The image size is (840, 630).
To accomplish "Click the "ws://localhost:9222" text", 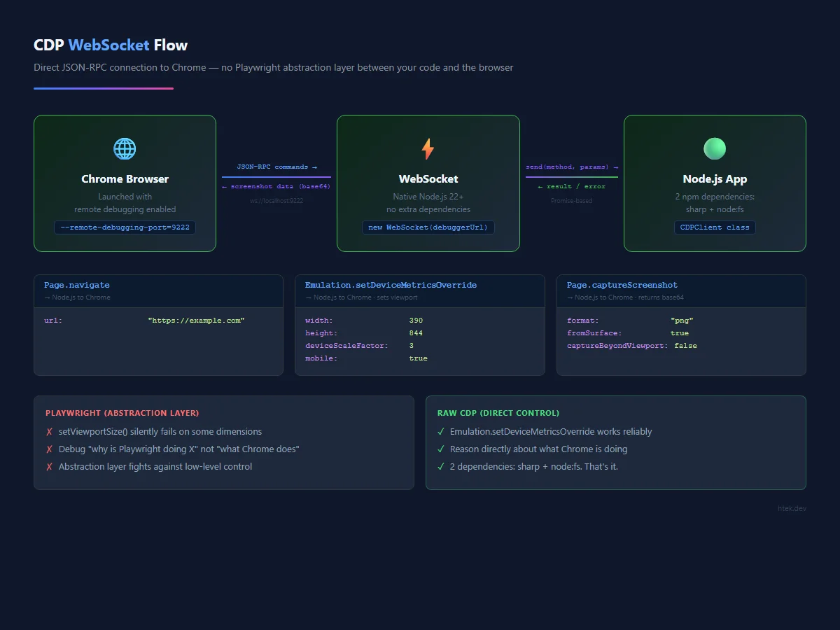I will (x=276, y=201).
